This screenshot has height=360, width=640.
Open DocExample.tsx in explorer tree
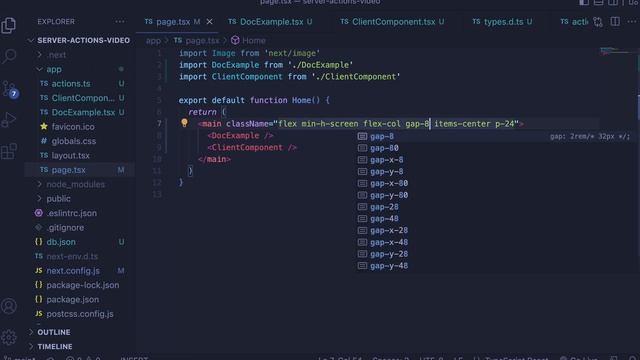(x=80, y=112)
